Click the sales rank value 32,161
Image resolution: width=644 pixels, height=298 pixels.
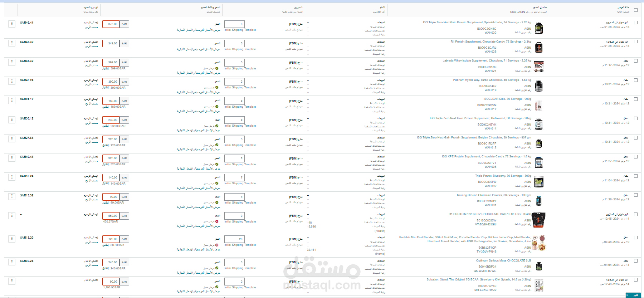click(x=311, y=250)
